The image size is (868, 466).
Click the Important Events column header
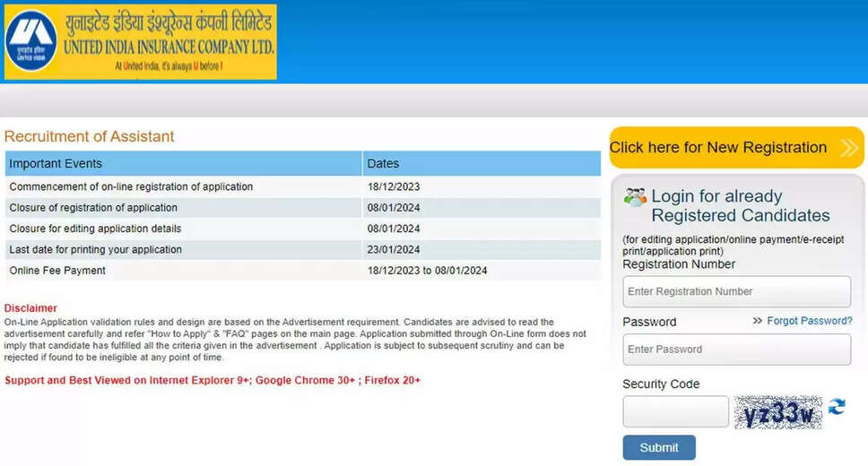(183, 164)
